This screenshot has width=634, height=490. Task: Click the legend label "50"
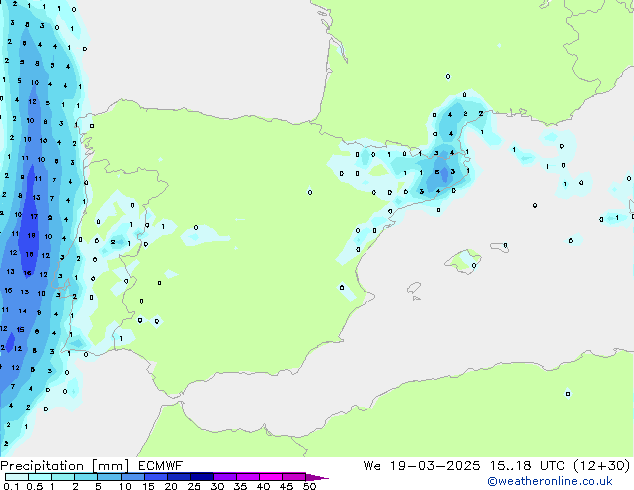tap(310, 486)
